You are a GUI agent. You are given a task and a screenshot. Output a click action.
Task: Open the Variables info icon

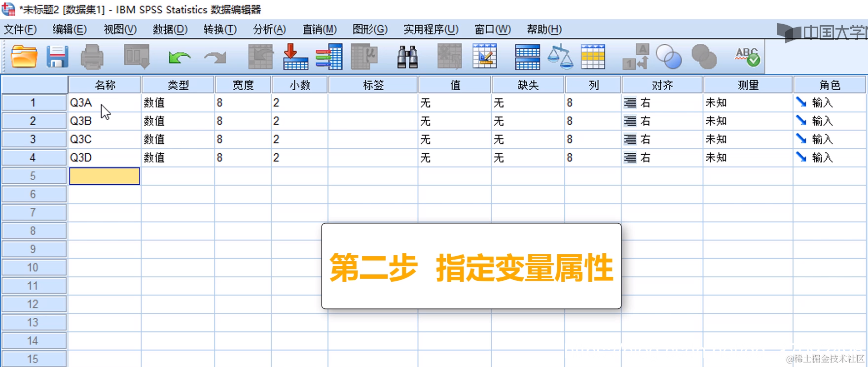(x=329, y=57)
